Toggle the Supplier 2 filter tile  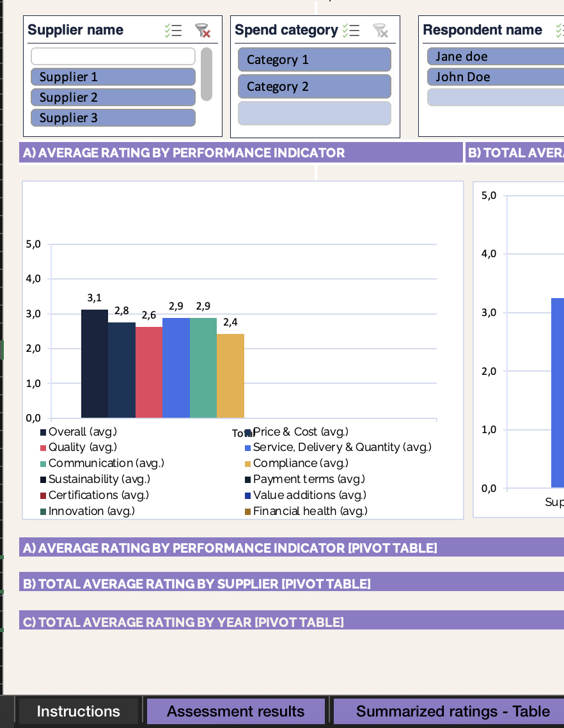(113, 97)
